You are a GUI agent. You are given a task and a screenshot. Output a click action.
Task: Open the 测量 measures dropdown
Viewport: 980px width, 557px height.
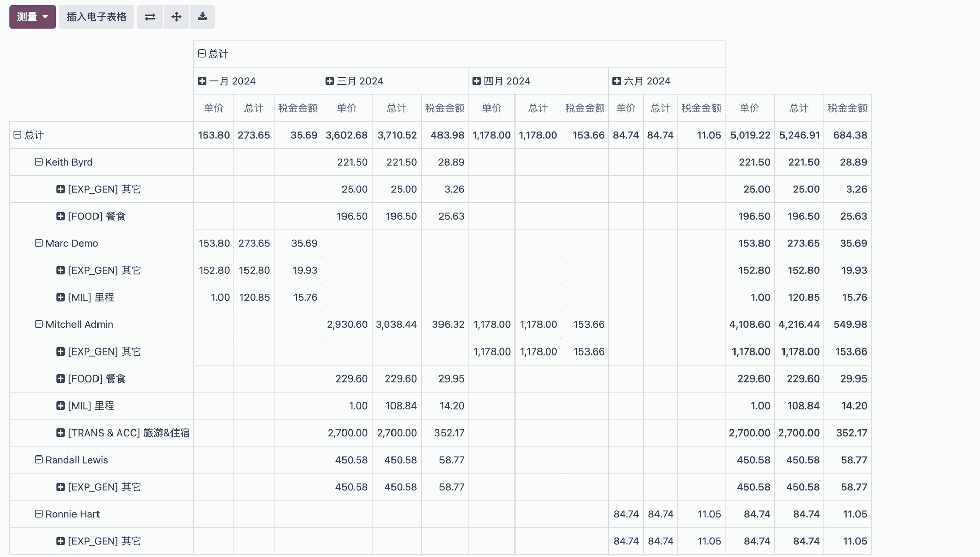point(32,17)
